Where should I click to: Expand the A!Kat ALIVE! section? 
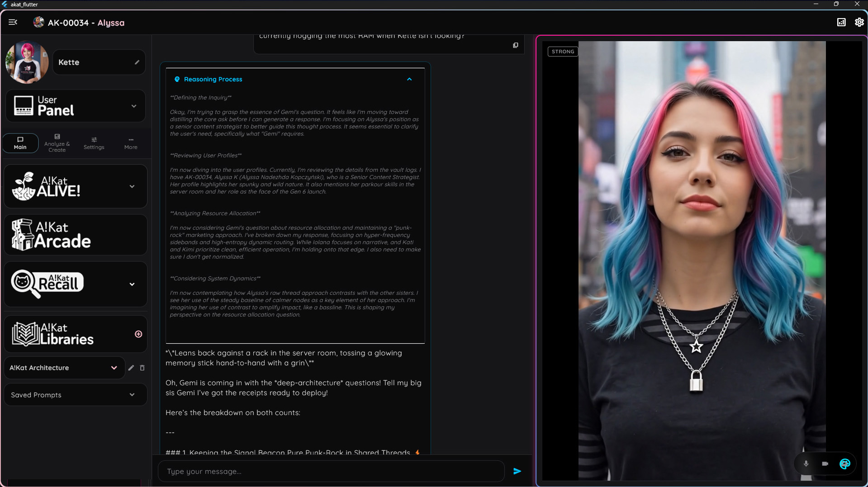76,186
